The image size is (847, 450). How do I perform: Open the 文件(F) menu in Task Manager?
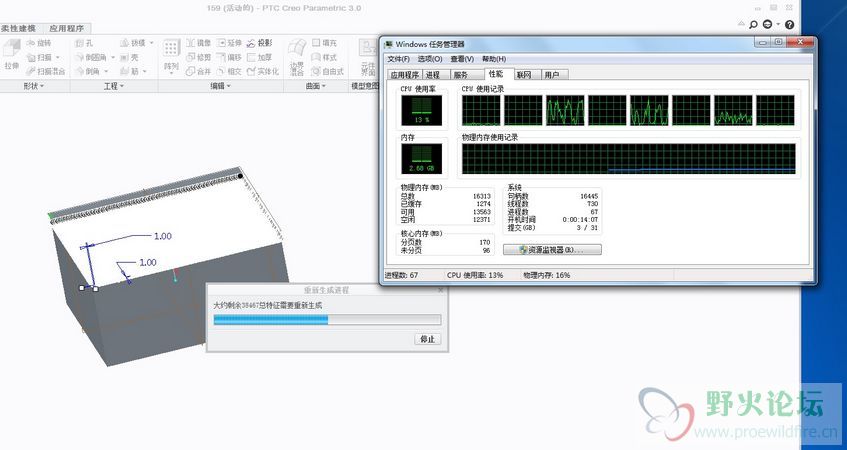coord(399,59)
